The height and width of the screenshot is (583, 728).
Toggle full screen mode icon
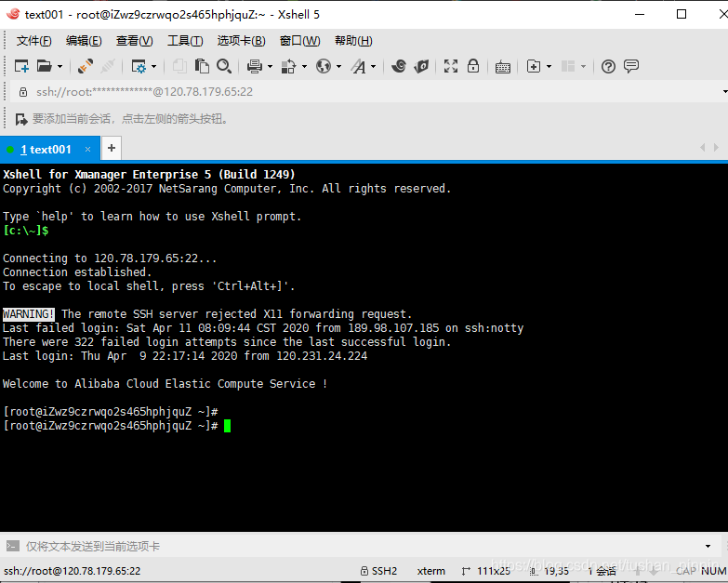tap(451, 66)
